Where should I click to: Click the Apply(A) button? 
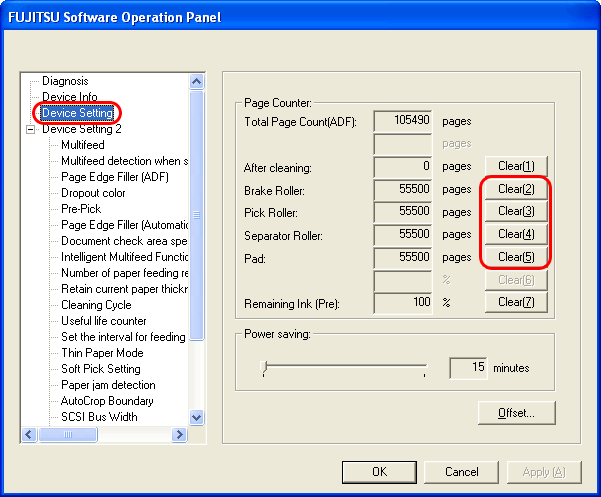[x=544, y=472]
